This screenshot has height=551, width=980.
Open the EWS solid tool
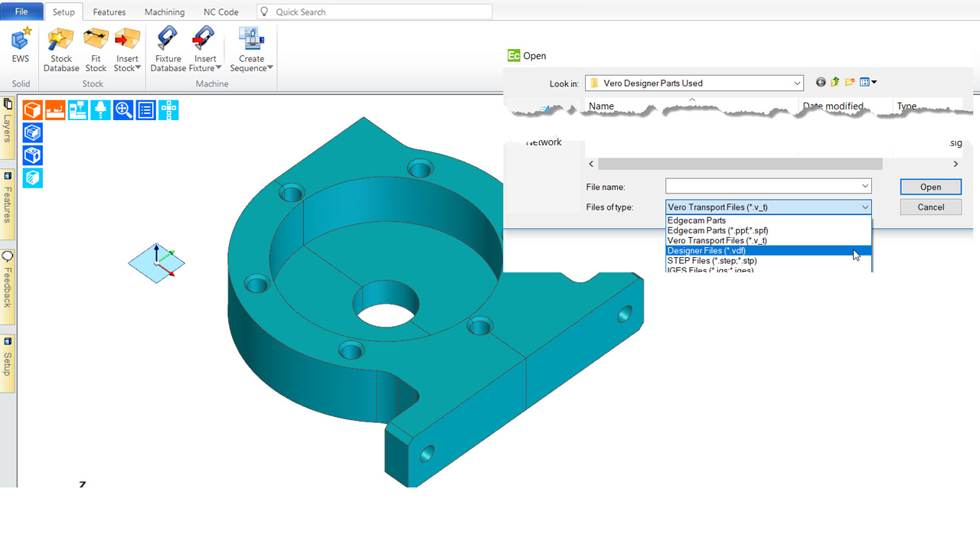tap(21, 44)
